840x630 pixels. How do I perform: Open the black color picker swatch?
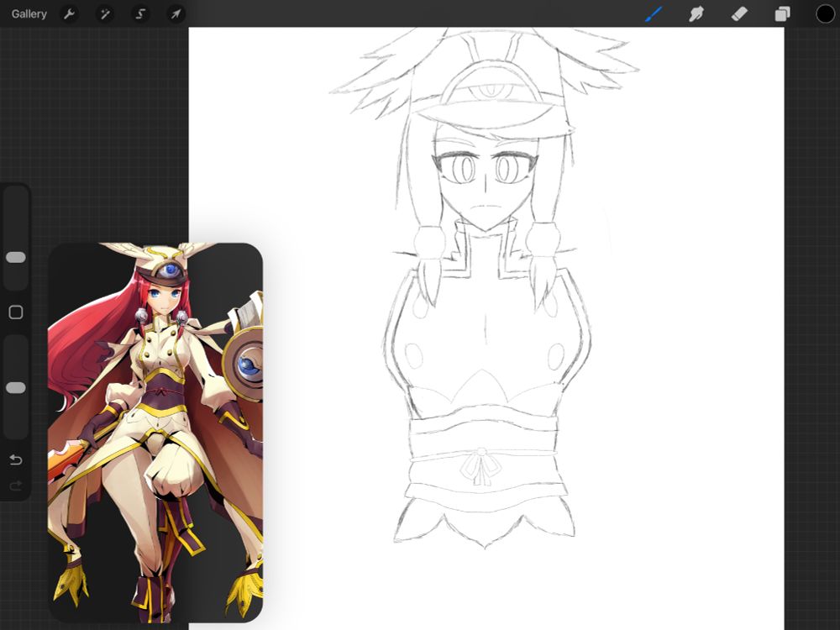tap(825, 14)
